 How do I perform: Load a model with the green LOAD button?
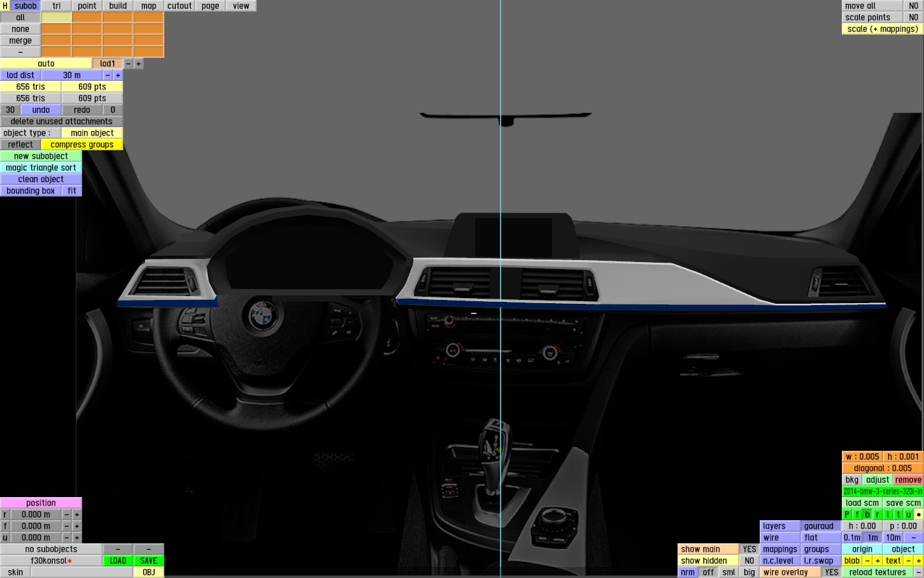pos(118,561)
